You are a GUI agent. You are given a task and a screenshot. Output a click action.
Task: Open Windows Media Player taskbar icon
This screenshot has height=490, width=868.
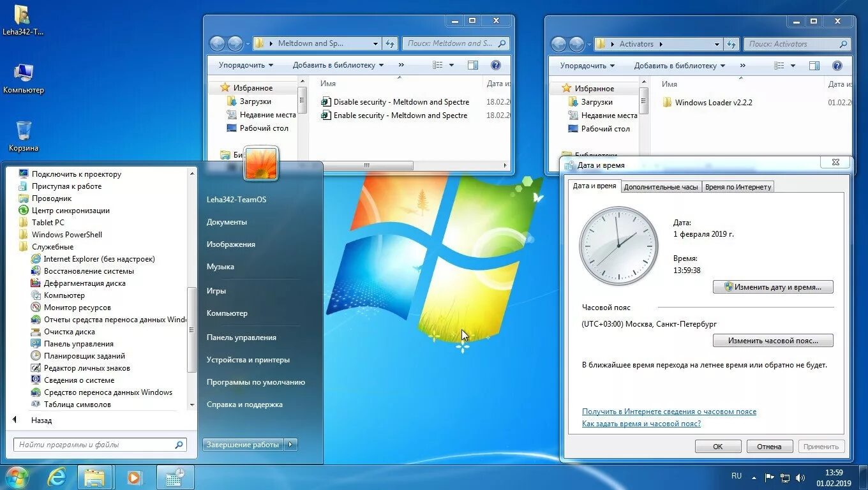coord(134,477)
